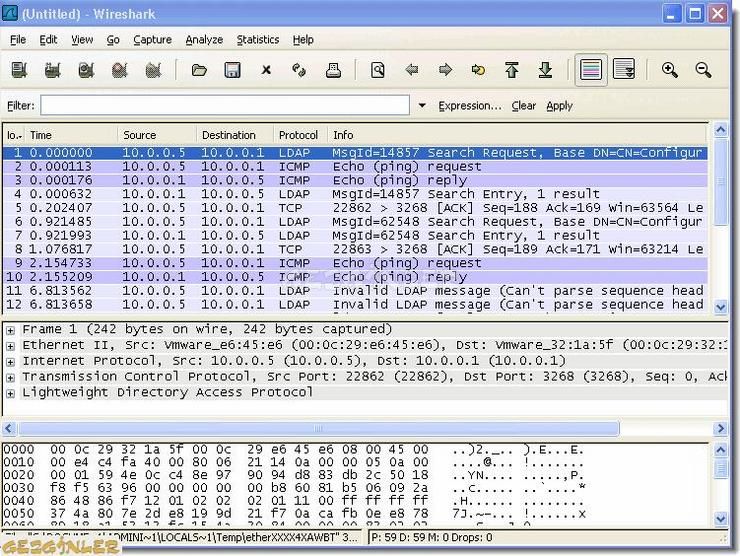Sort packets by Destination column
The image size is (740, 556).
point(235,135)
